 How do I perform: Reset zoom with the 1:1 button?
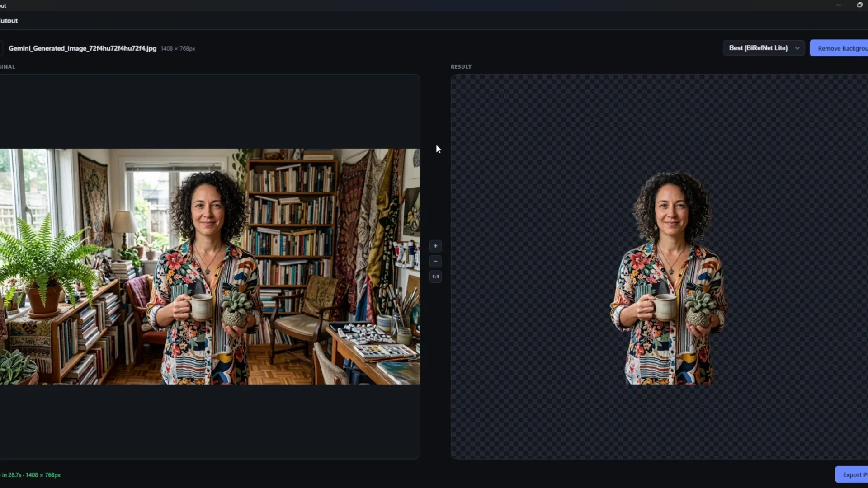pyautogui.click(x=435, y=277)
